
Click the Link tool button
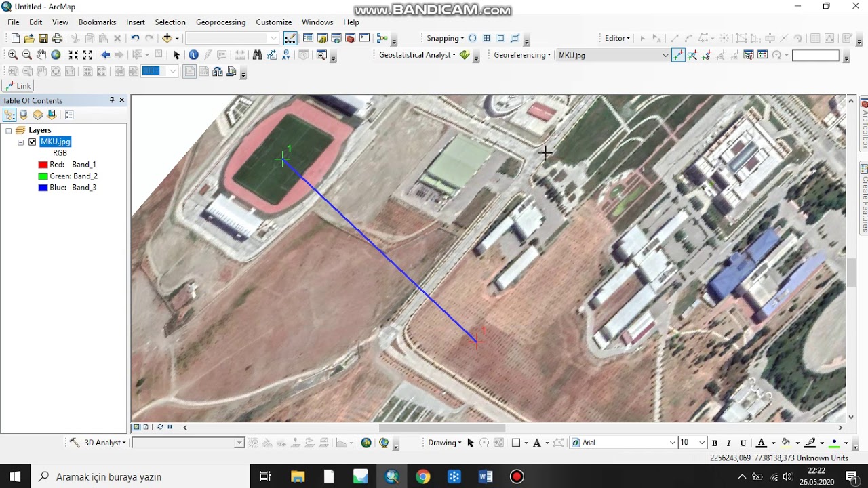[18, 86]
